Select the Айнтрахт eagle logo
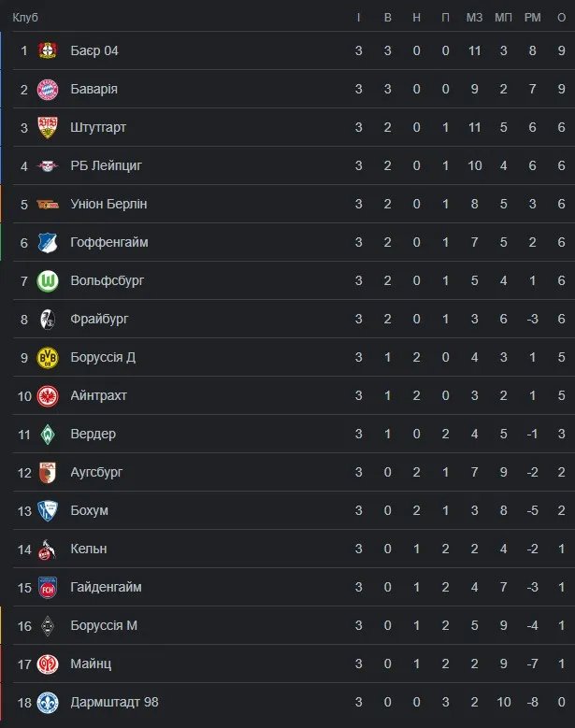575x728 pixels. (x=48, y=395)
